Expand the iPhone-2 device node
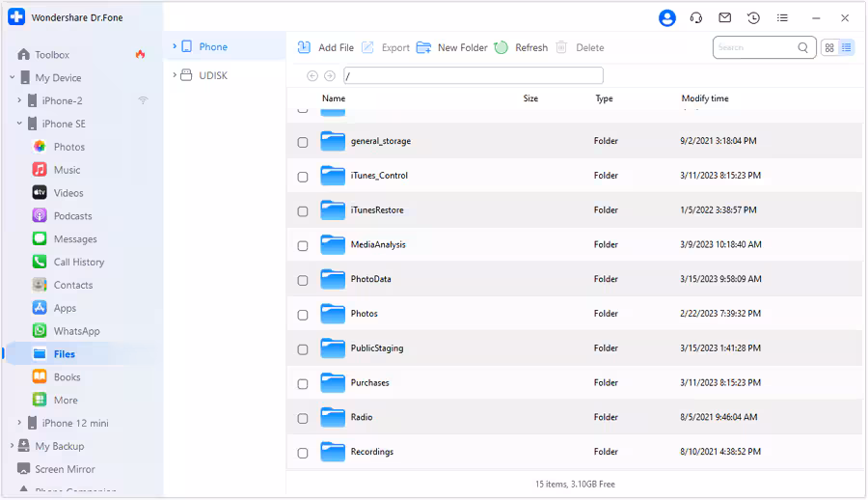Image resolution: width=868 pixels, height=500 pixels. click(x=19, y=100)
